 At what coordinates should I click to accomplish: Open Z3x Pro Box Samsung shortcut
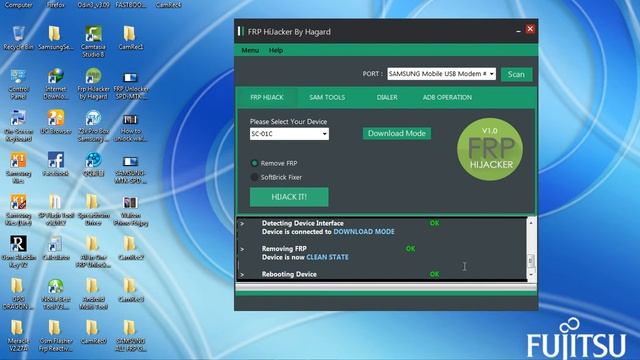pyautogui.click(x=93, y=126)
